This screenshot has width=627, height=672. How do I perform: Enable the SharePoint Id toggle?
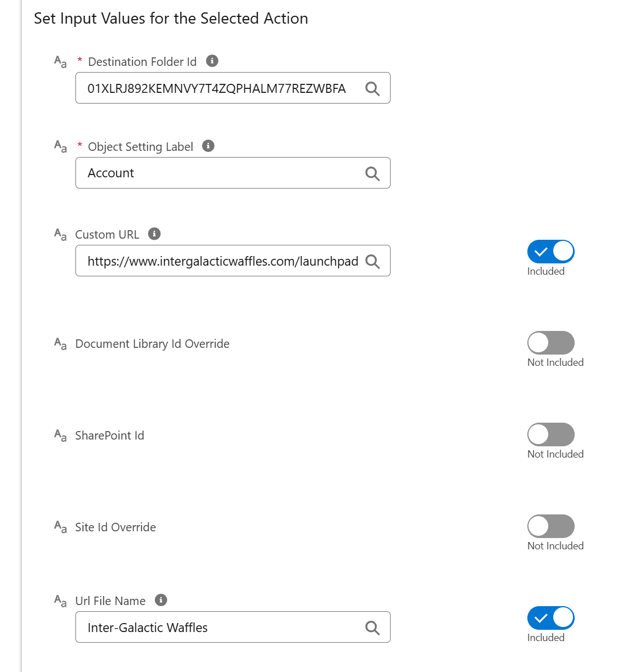[550, 434]
